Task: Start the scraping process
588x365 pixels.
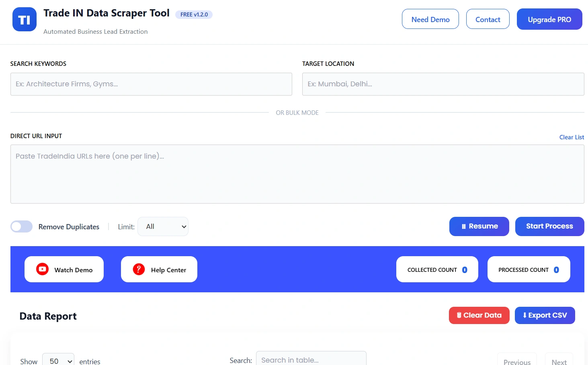Action: 549,226
